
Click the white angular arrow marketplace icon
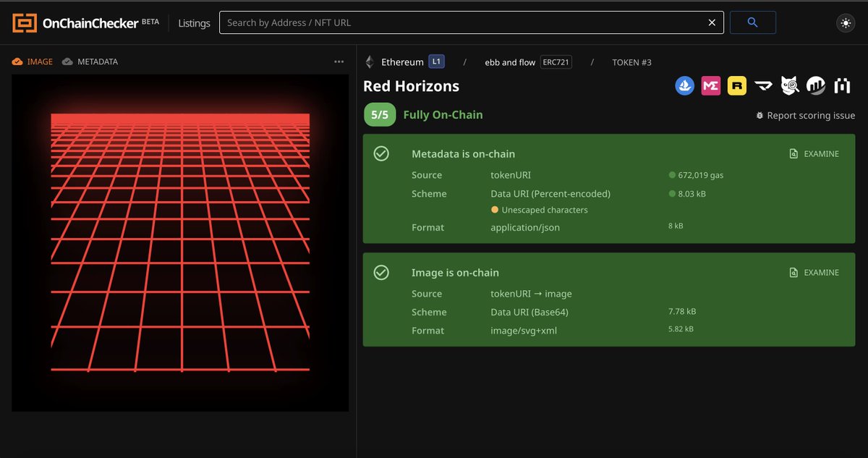point(763,86)
